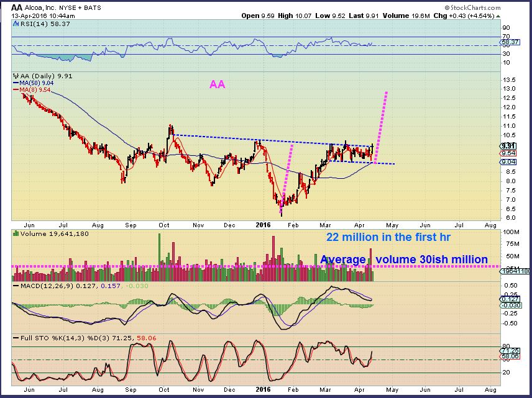Click the green up-triangle next to Chg
The height and width of the screenshot is (398, 532).
coord(498,16)
